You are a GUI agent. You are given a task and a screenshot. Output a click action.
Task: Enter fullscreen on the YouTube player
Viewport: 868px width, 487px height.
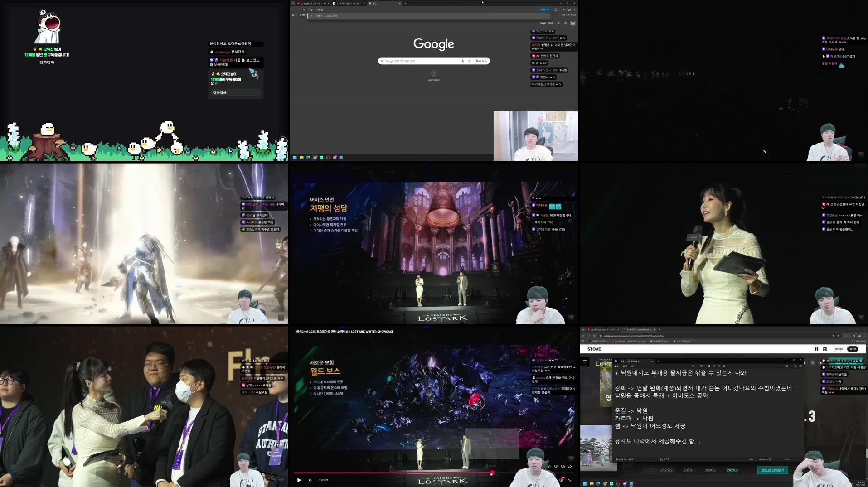[570, 481]
